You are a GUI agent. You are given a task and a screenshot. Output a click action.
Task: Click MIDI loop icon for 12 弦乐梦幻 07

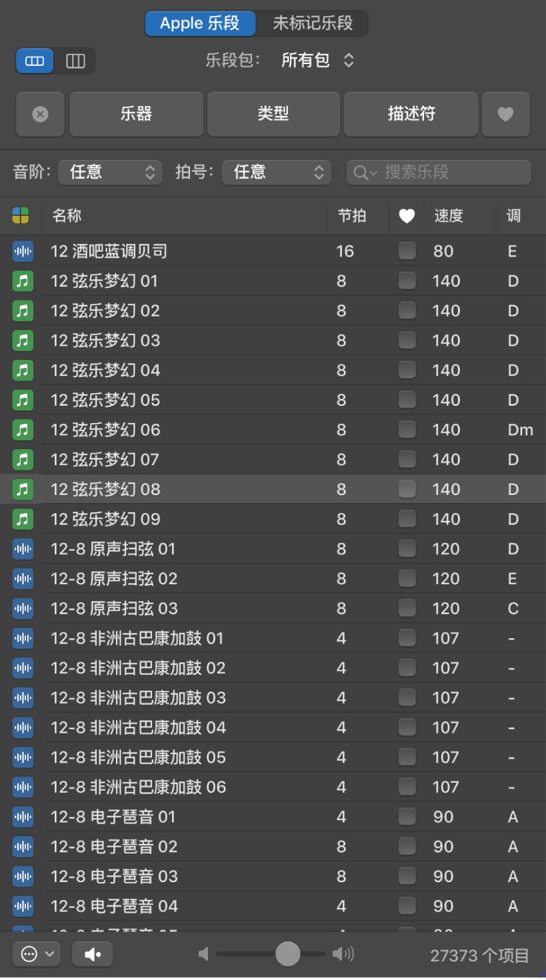pyautogui.click(x=23, y=460)
